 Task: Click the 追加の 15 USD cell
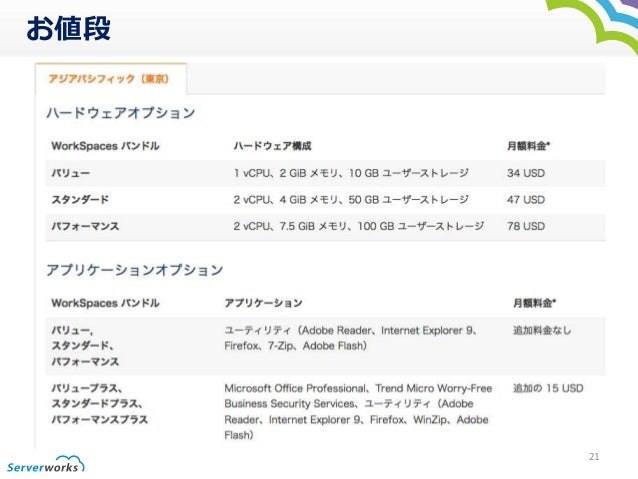[548, 388]
